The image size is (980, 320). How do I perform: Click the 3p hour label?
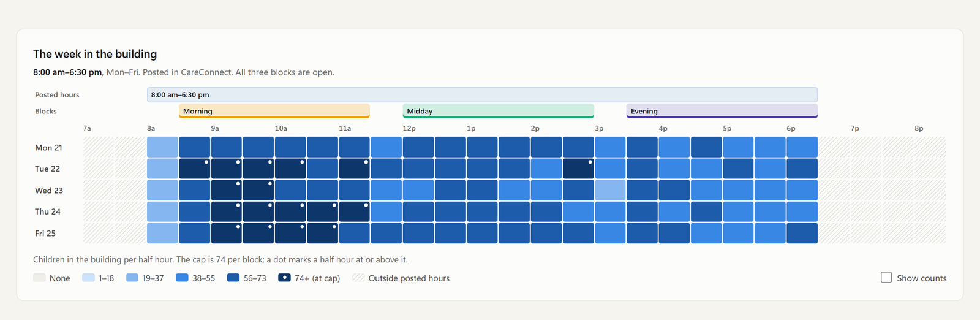click(599, 128)
